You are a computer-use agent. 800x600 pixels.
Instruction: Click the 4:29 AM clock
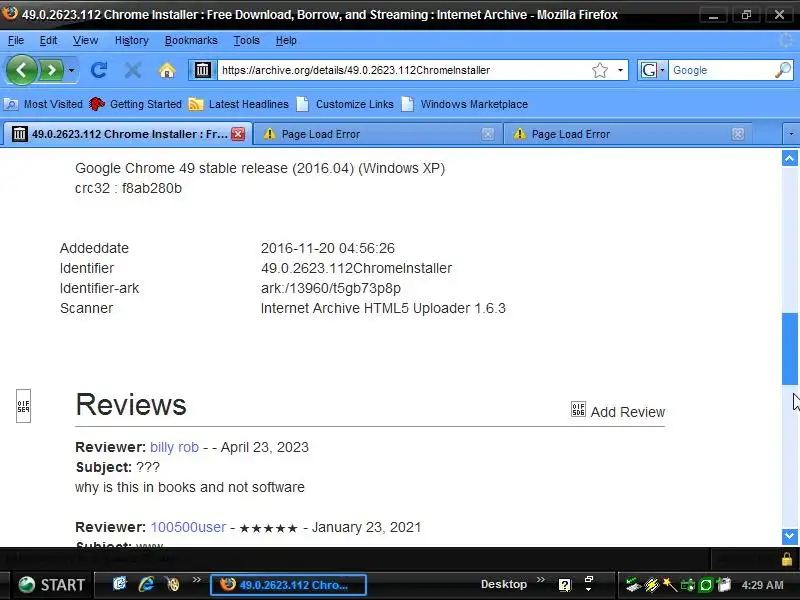point(763,585)
